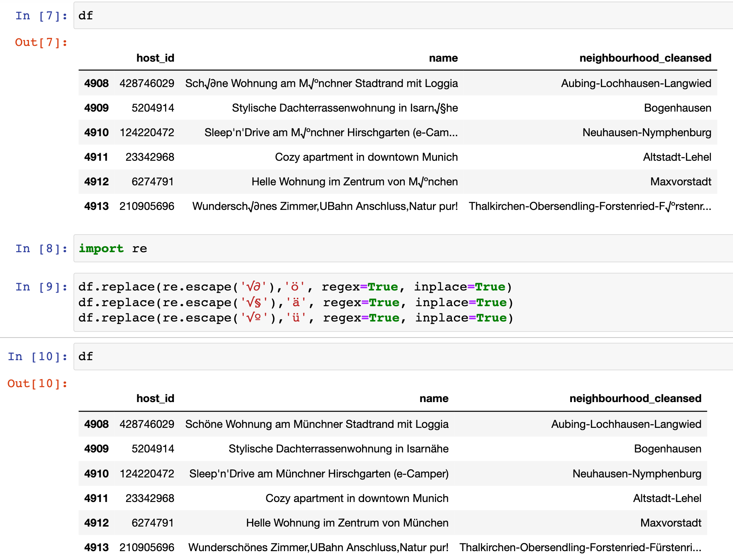The width and height of the screenshot is (733, 560).
Task: Click host_id header in Out[7] table
Action: [x=155, y=58]
